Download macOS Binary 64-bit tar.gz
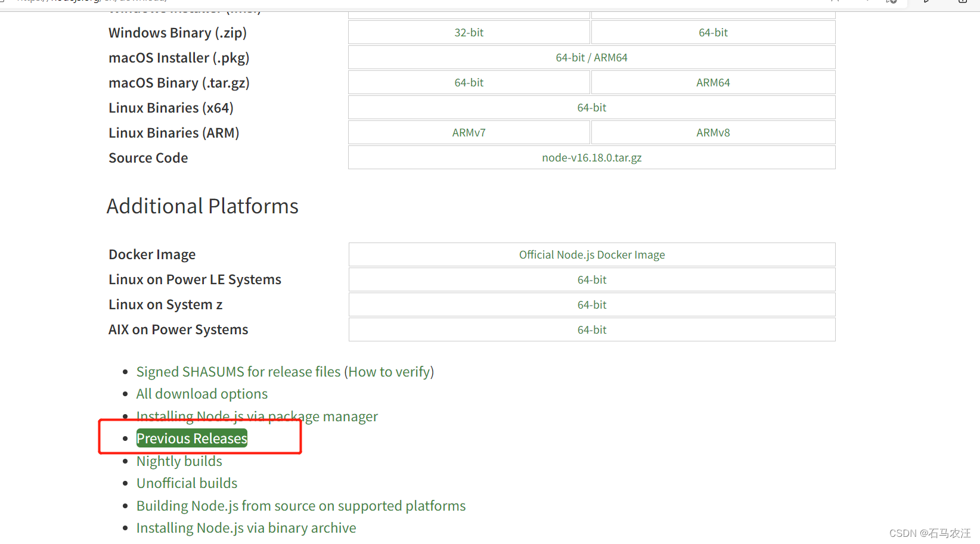The height and width of the screenshot is (544, 980). [469, 83]
